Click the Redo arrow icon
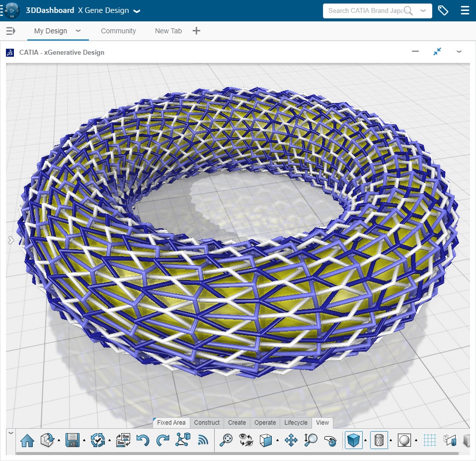 [162, 440]
